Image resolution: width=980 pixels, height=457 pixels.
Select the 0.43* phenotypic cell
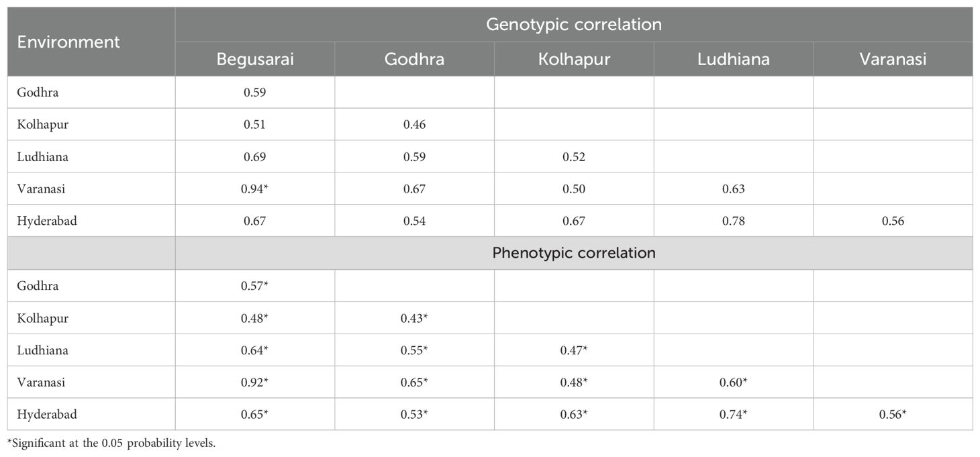414,318
